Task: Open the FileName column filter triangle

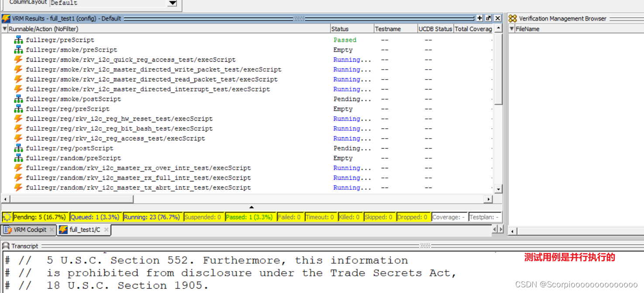Action: click(512, 29)
